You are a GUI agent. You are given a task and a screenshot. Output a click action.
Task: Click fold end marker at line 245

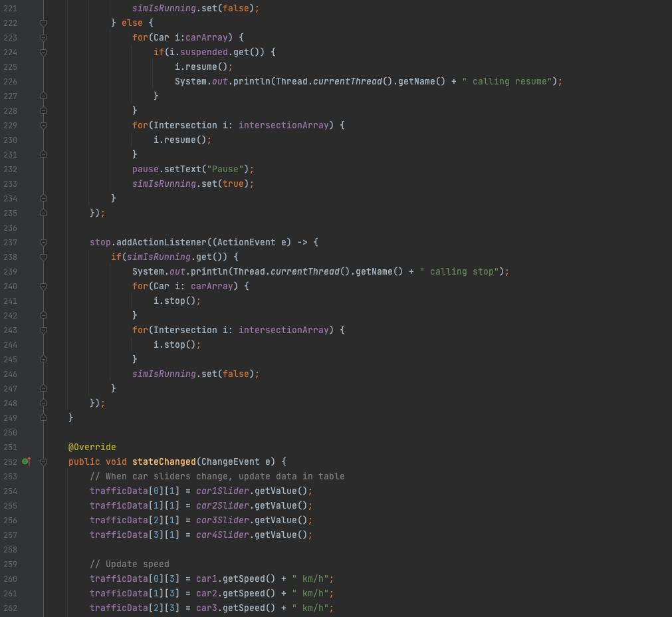coord(43,359)
